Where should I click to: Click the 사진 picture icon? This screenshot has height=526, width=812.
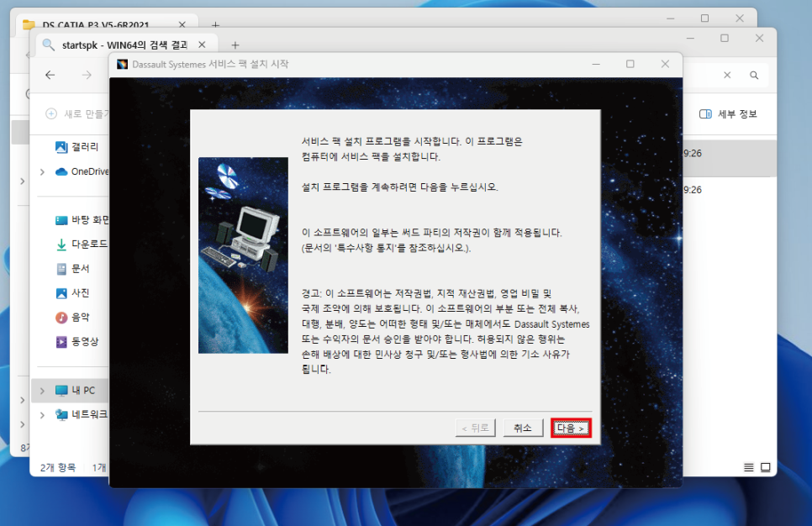61,293
